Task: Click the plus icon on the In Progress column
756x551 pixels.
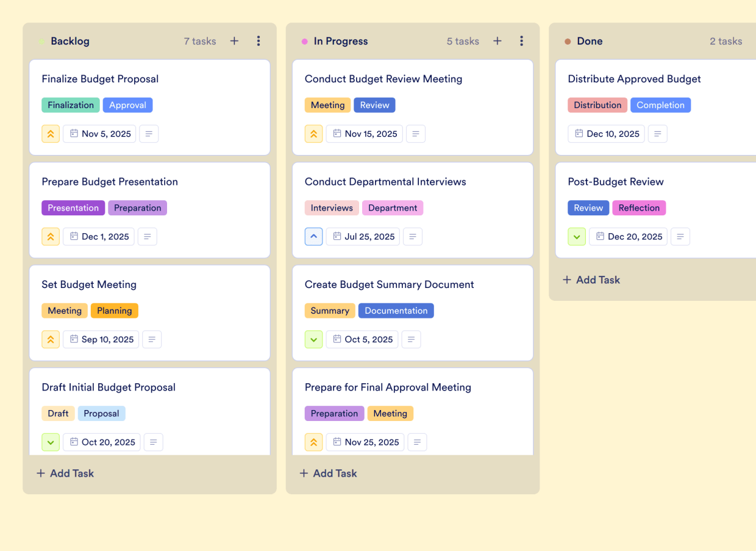Action: (x=497, y=41)
